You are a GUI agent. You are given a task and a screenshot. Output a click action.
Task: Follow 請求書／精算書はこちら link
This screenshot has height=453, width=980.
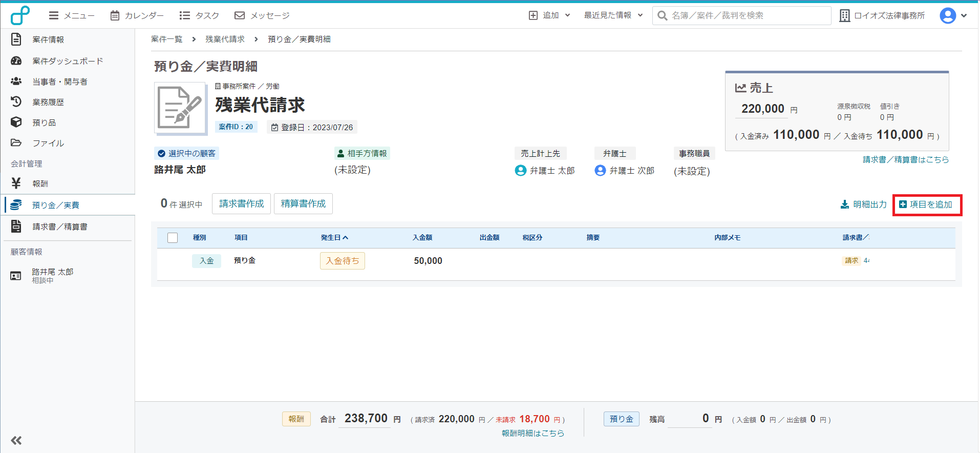[905, 159]
